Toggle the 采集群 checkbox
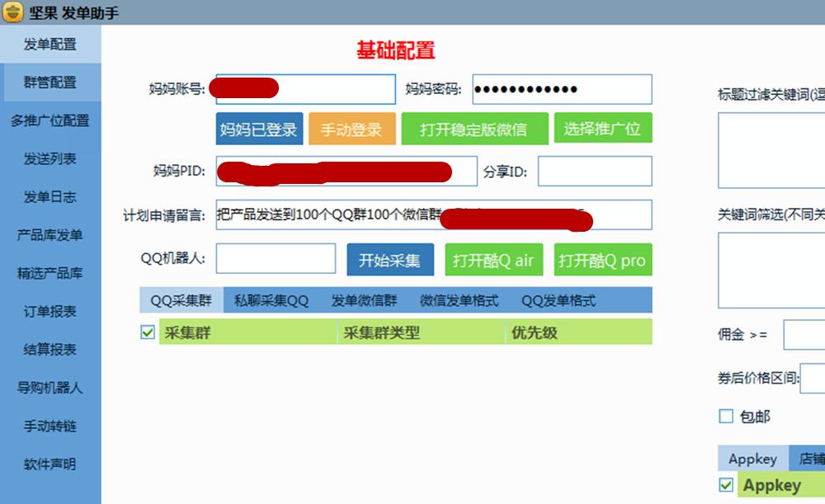 pyautogui.click(x=147, y=332)
